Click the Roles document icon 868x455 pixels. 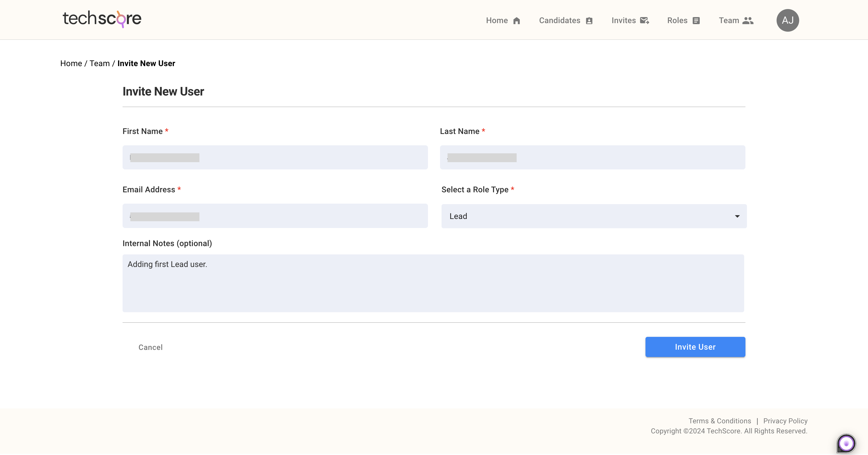(696, 21)
